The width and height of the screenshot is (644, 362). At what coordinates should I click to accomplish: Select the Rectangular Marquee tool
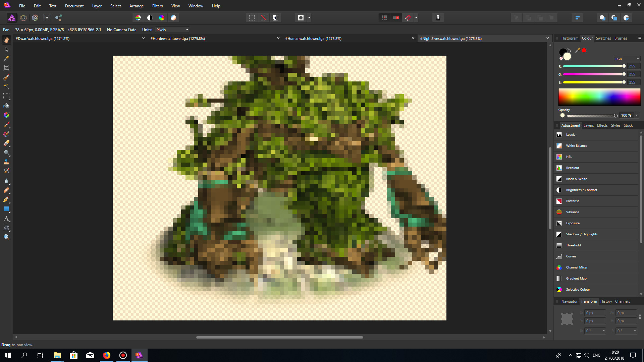pos(6,97)
